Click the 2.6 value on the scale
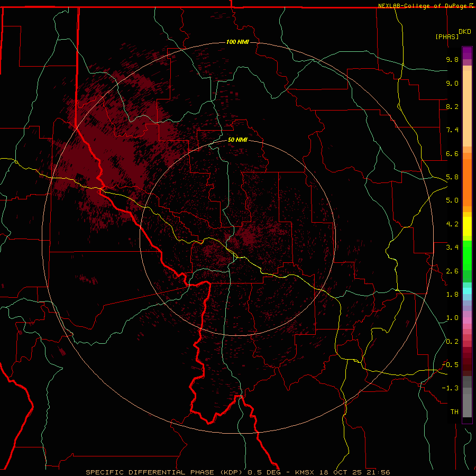 452,271
